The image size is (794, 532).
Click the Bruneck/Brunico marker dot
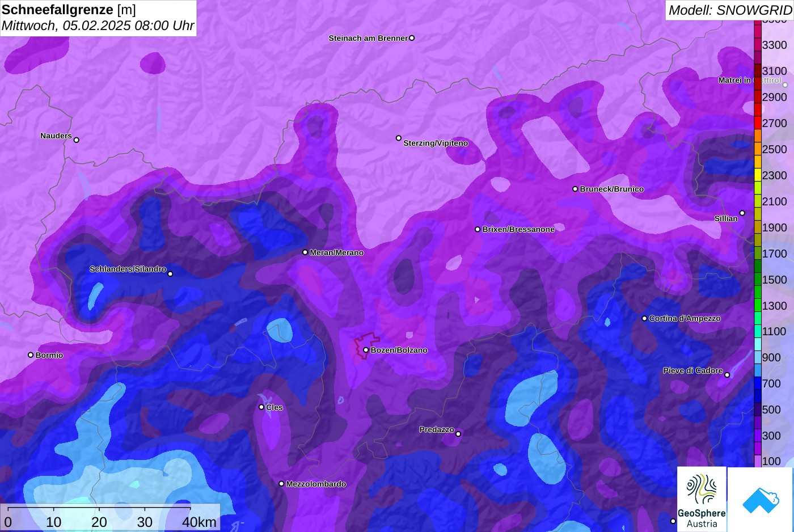point(575,189)
